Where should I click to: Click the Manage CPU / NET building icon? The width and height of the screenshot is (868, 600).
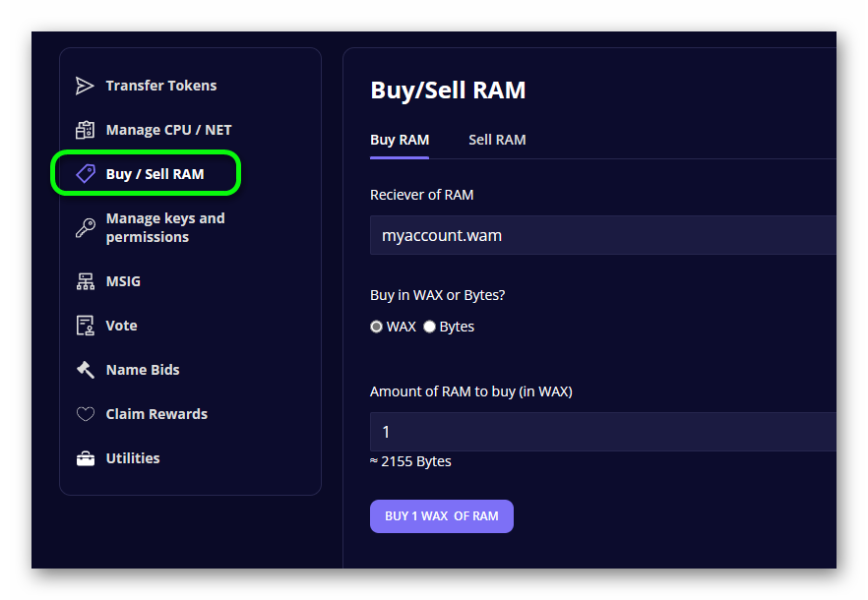85,130
